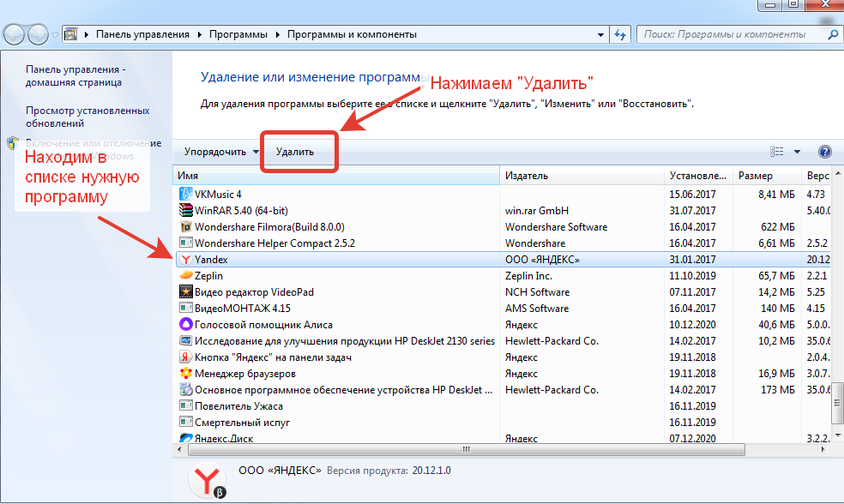Image resolution: width=844 pixels, height=504 pixels.
Task: Select the Zeplin program name
Action: tap(208, 276)
